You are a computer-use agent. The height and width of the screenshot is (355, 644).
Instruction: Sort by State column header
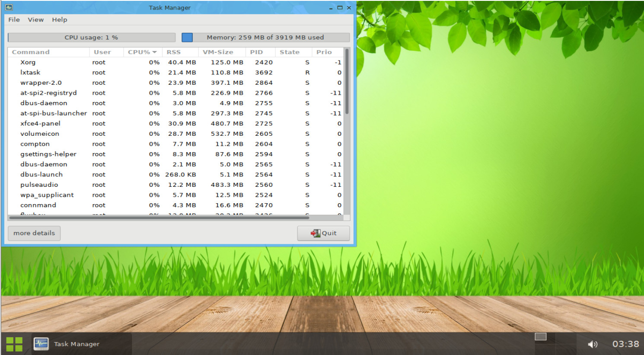tap(293, 52)
